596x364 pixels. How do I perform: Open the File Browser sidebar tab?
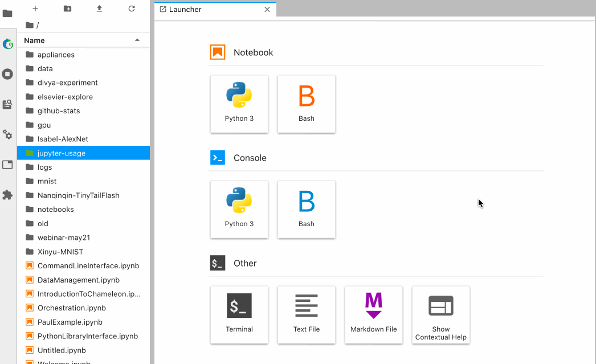[x=7, y=14]
